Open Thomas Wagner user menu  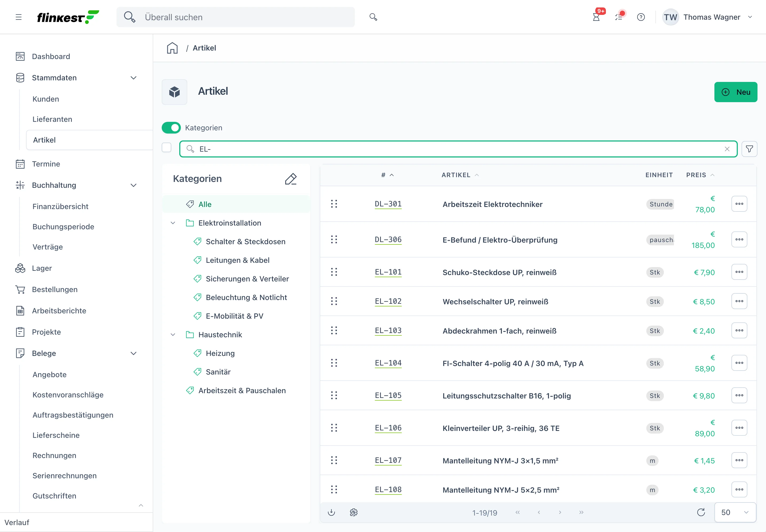(708, 17)
